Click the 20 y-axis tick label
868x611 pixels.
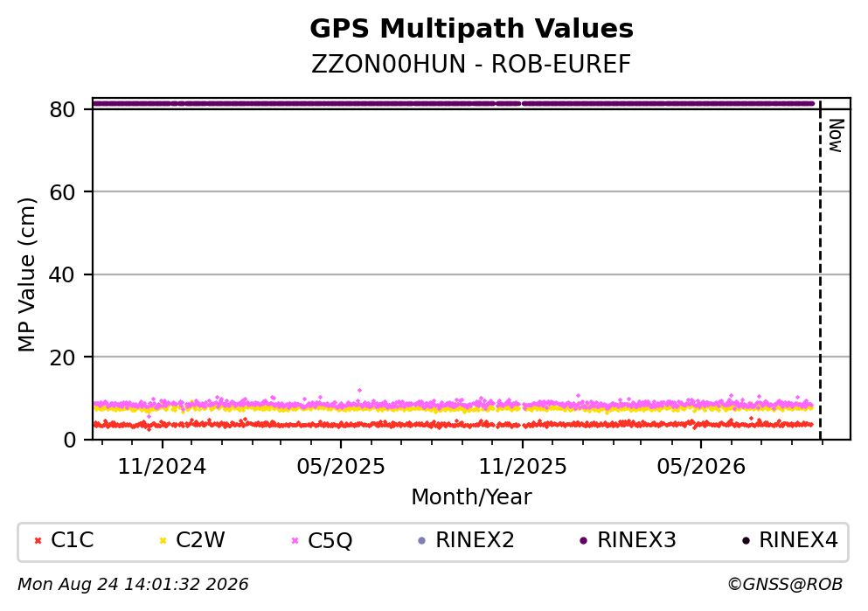[x=62, y=358]
